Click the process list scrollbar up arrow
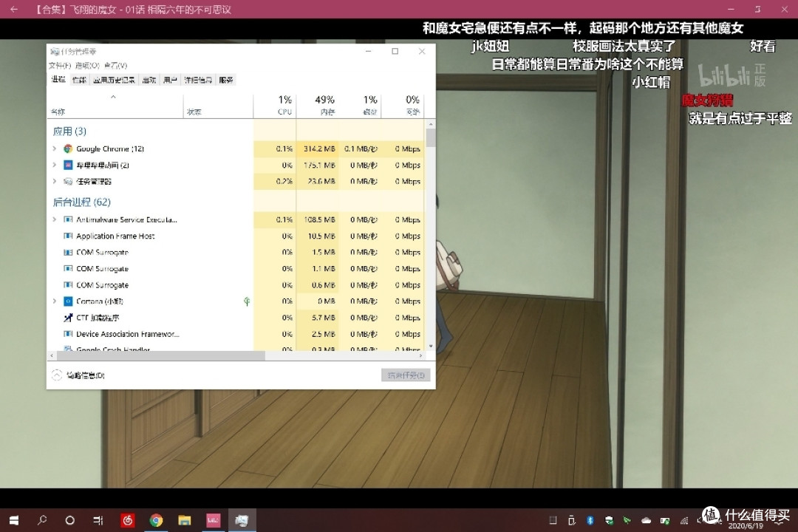The image size is (798, 532). click(x=431, y=124)
